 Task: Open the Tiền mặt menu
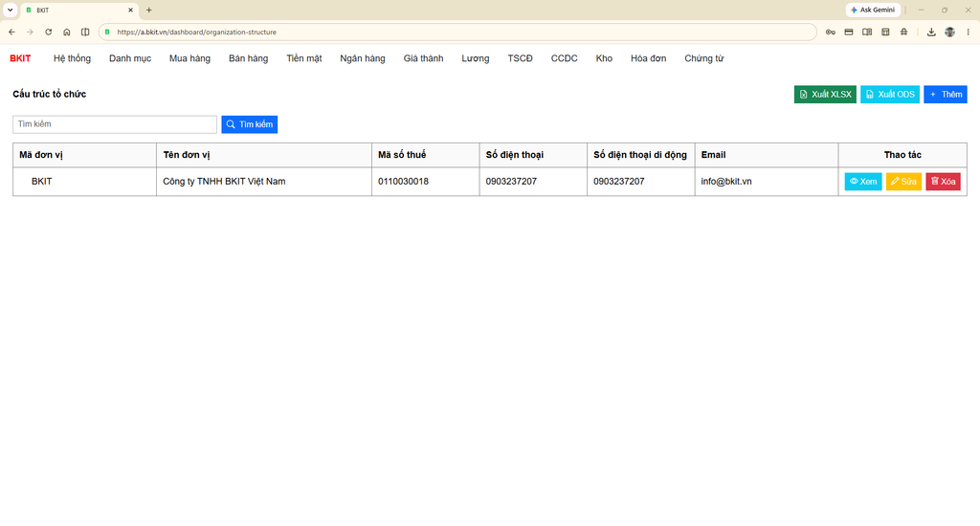point(304,58)
